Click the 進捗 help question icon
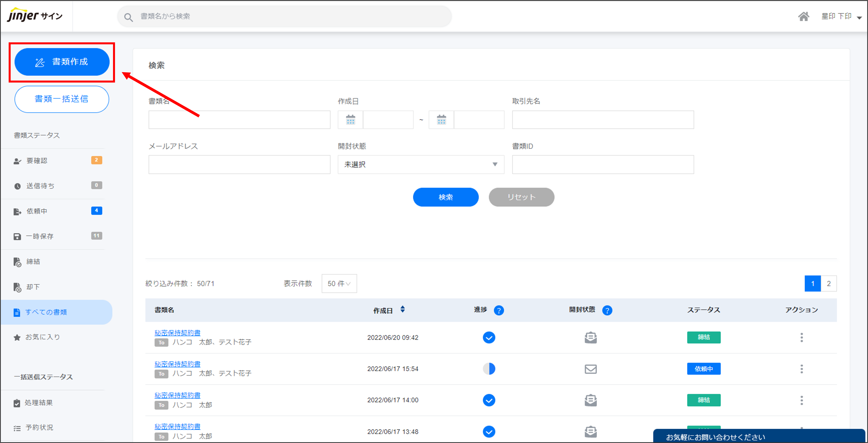Screen dimensions: 868x443 tap(499, 310)
